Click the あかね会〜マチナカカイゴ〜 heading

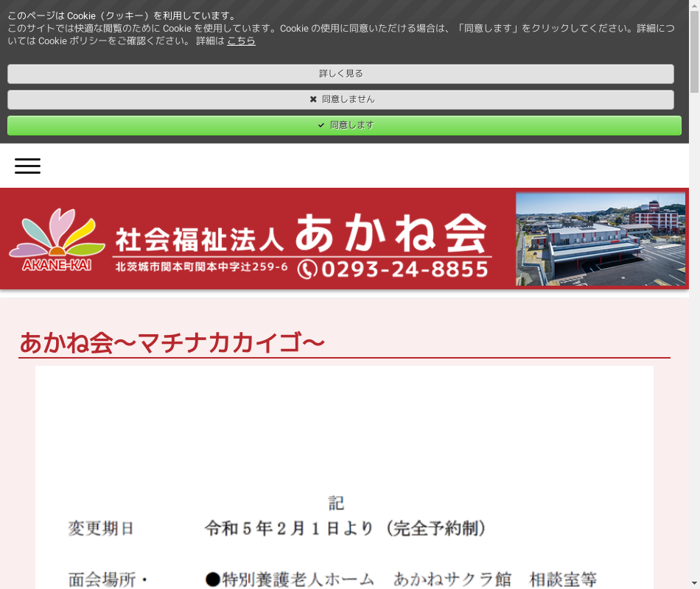tap(172, 343)
